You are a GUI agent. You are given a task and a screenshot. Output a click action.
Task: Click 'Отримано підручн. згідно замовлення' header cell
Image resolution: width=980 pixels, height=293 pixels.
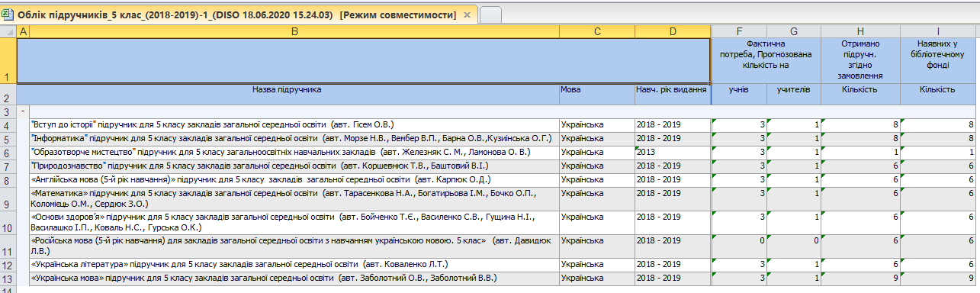pos(860,60)
